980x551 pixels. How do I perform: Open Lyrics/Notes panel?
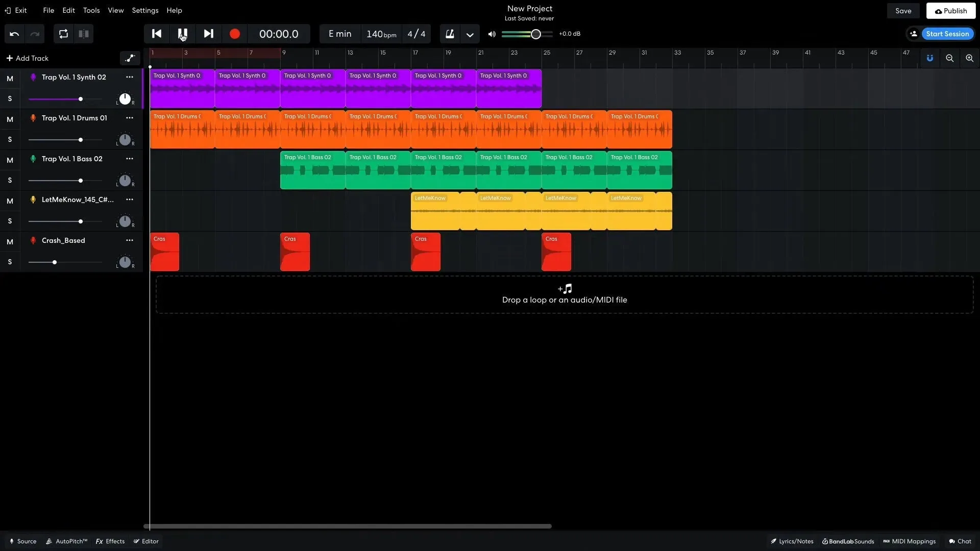coord(792,541)
